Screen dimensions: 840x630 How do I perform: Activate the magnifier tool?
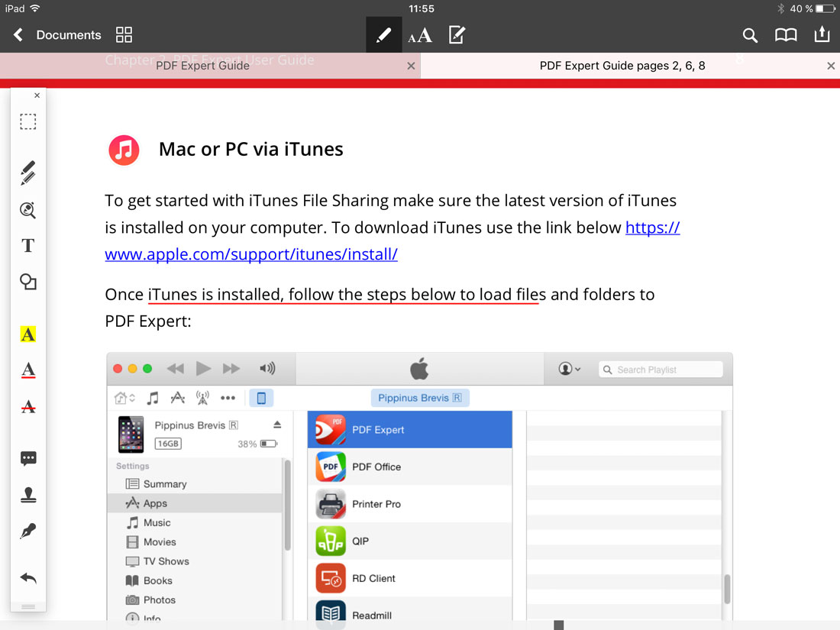point(27,210)
